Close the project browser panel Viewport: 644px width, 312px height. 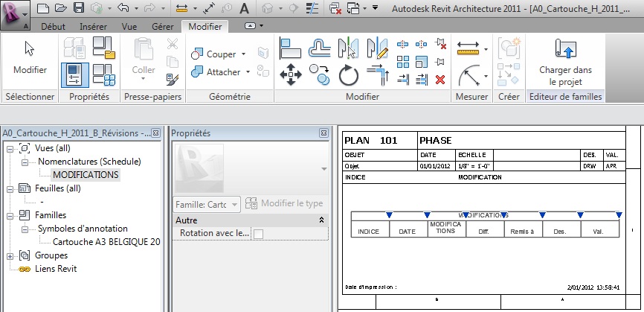click(x=155, y=133)
